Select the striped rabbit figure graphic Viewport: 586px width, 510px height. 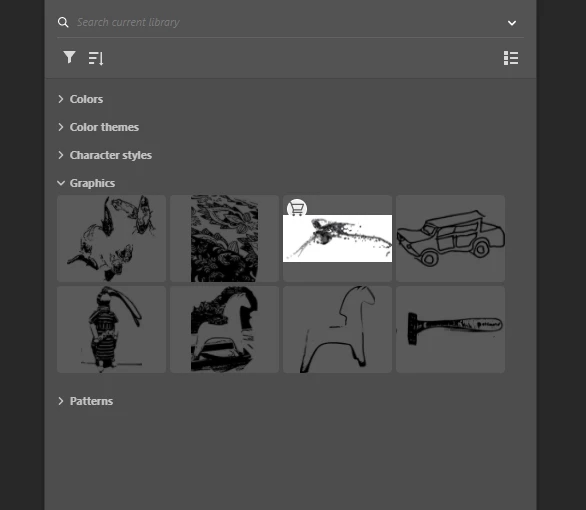[x=111, y=330]
